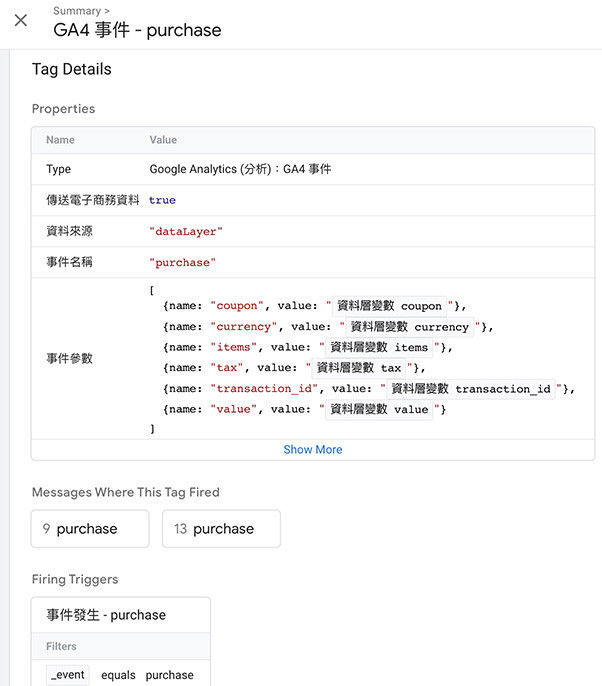Click the 傳送電子商務資料 row label

tap(93, 200)
